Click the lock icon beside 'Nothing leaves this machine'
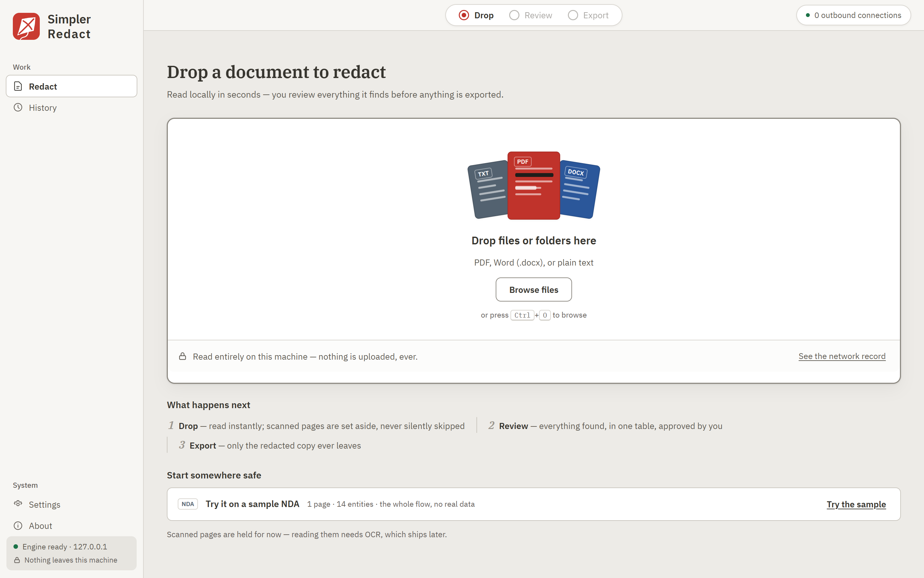This screenshot has width=924, height=578. [17, 560]
